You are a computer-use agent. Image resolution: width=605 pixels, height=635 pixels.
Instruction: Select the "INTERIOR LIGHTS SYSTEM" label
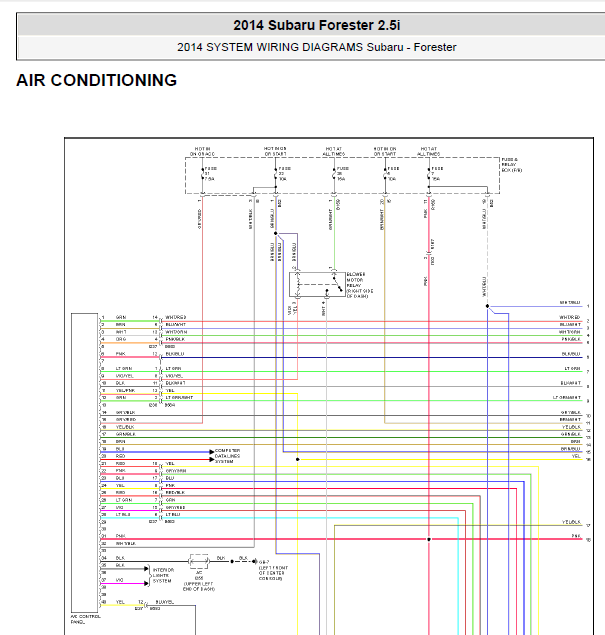[163, 575]
